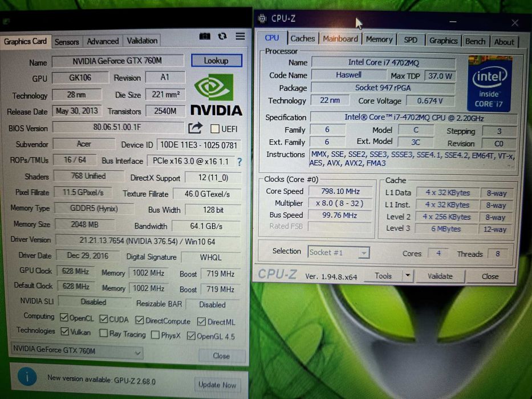Click the GPU-Z refresh icon
The height and width of the screenshot is (399, 532).
click(222, 36)
